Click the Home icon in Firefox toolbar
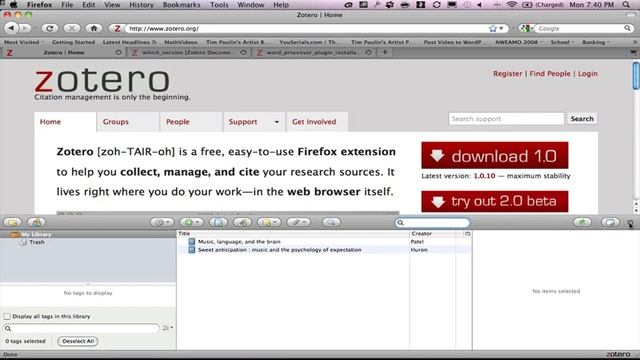The width and height of the screenshot is (640, 360). tap(94, 28)
